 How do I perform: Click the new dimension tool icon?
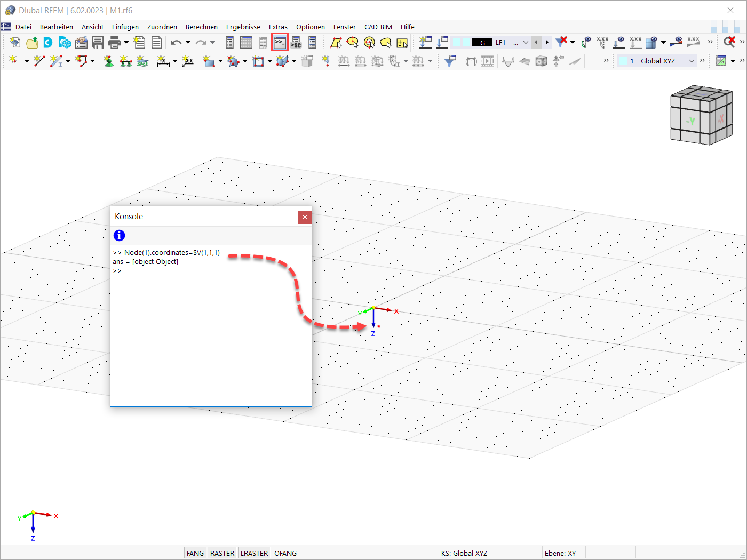pos(163,61)
